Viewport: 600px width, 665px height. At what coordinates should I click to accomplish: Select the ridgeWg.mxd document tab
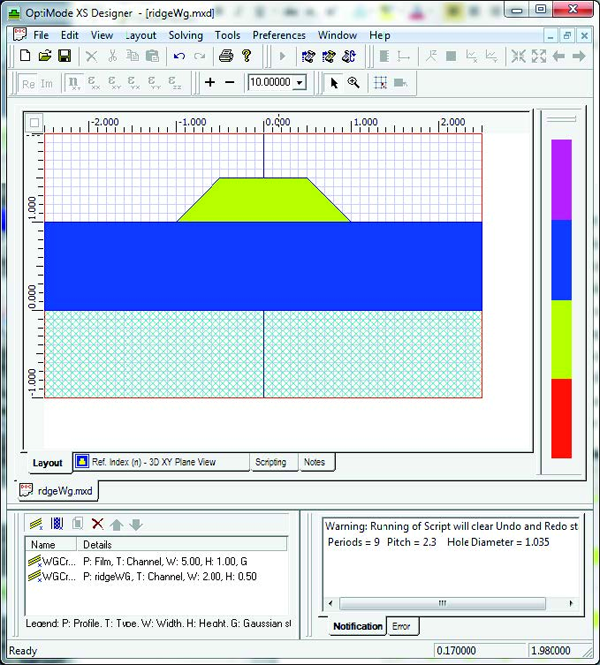click(x=57, y=491)
